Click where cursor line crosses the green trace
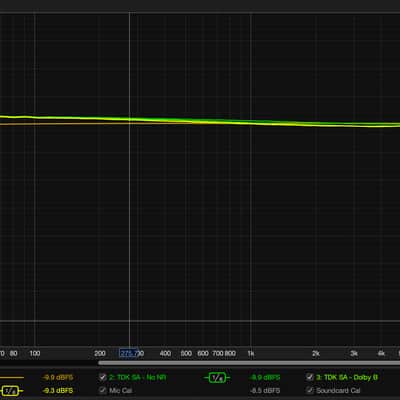 point(129,119)
